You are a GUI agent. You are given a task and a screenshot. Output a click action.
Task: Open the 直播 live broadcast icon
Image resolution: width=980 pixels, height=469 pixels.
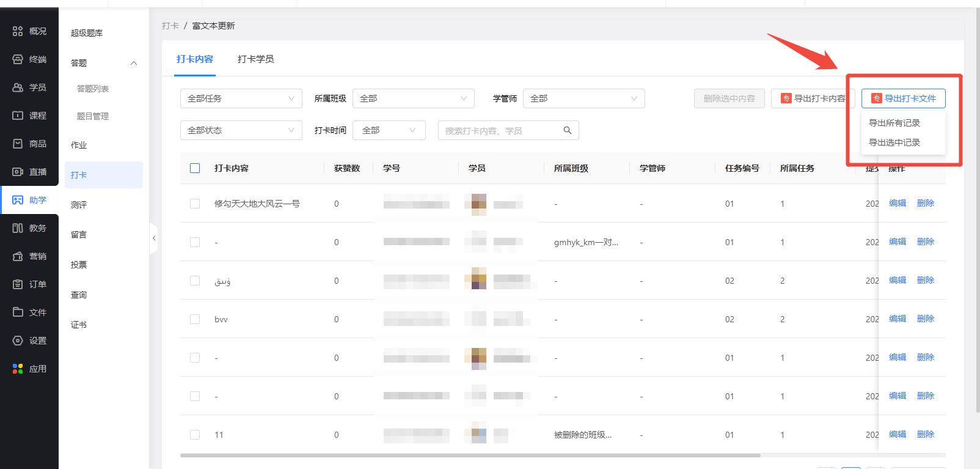[18, 172]
